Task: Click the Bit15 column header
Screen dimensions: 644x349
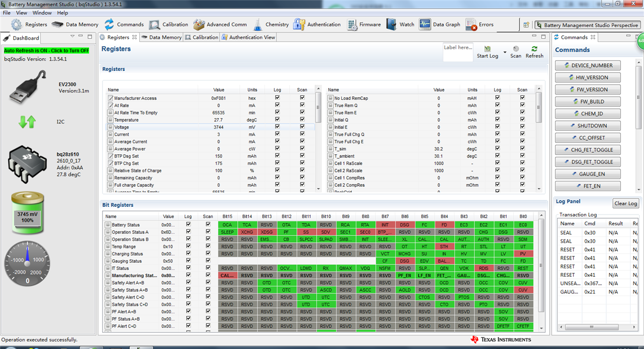Action: tap(227, 216)
